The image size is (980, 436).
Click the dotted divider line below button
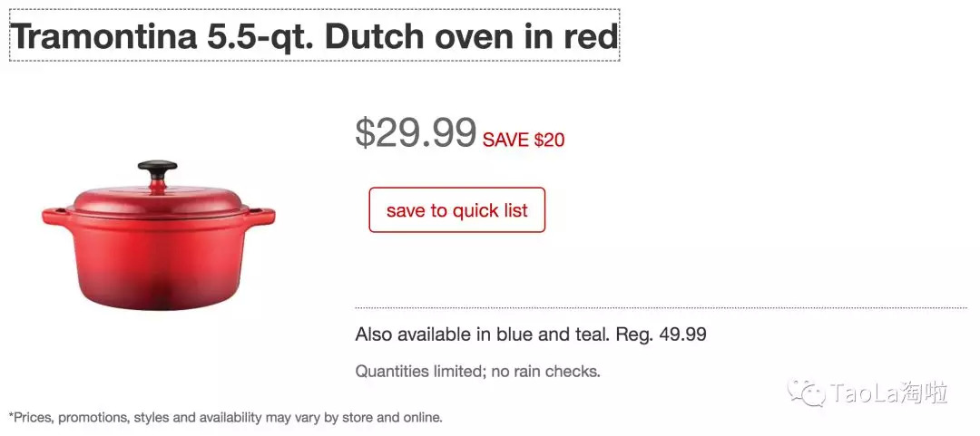click(x=661, y=308)
